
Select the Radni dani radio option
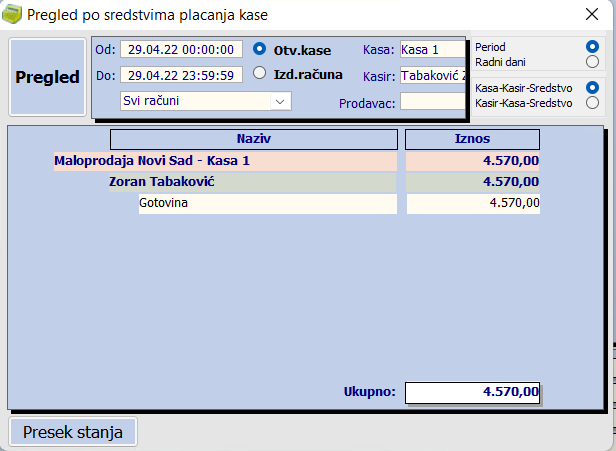(592, 62)
